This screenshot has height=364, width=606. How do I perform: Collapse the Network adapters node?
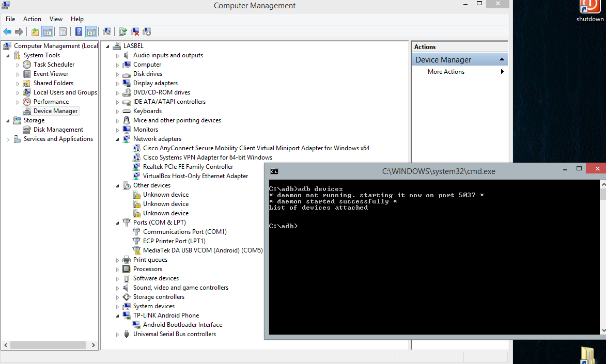[x=118, y=139]
